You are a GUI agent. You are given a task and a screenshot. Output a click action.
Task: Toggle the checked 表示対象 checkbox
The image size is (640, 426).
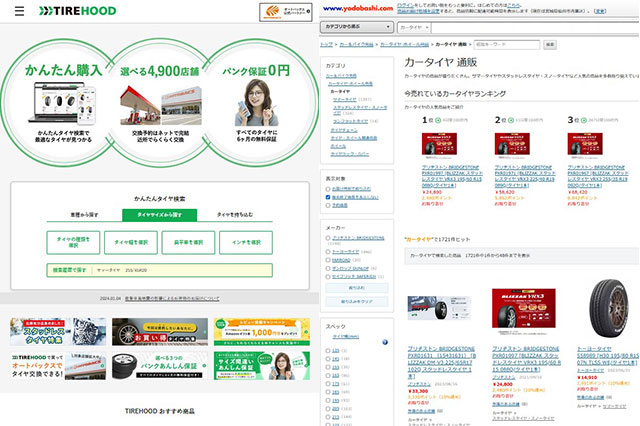tap(328, 197)
